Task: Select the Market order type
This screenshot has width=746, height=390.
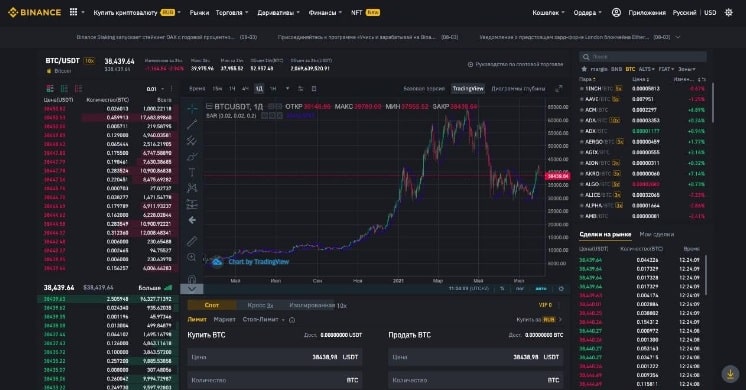Action: [225, 320]
